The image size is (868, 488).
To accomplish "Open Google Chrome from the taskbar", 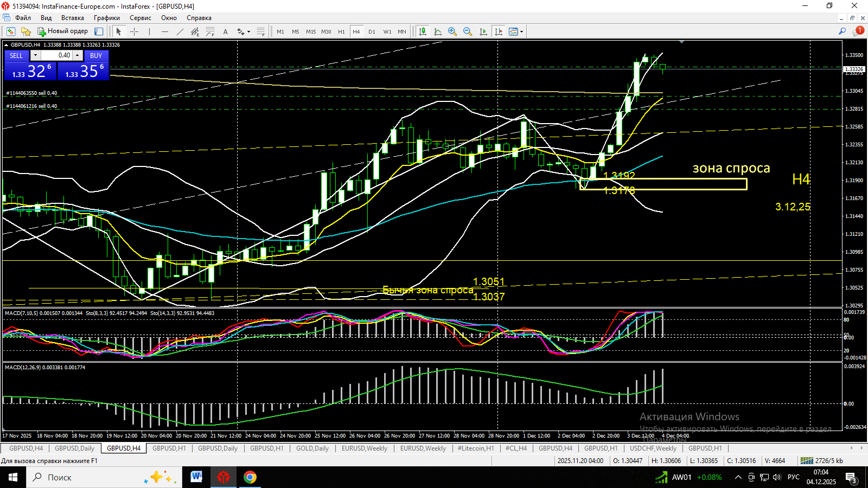I will tap(250, 477).
